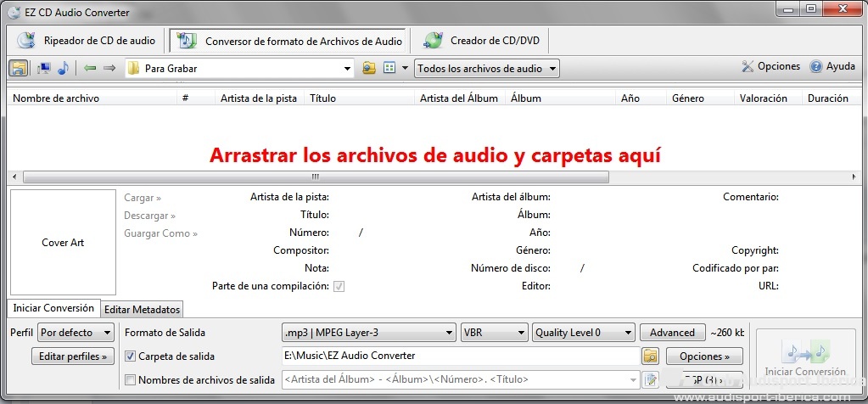Select the Editar Metadatos tab
868x404 pixels.
click(143, 309)
